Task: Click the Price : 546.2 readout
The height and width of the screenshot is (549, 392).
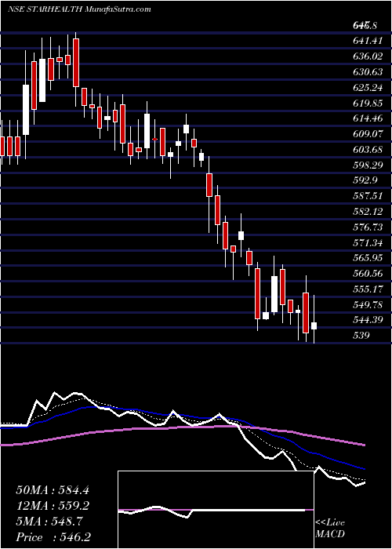Action: coord(55,537)
